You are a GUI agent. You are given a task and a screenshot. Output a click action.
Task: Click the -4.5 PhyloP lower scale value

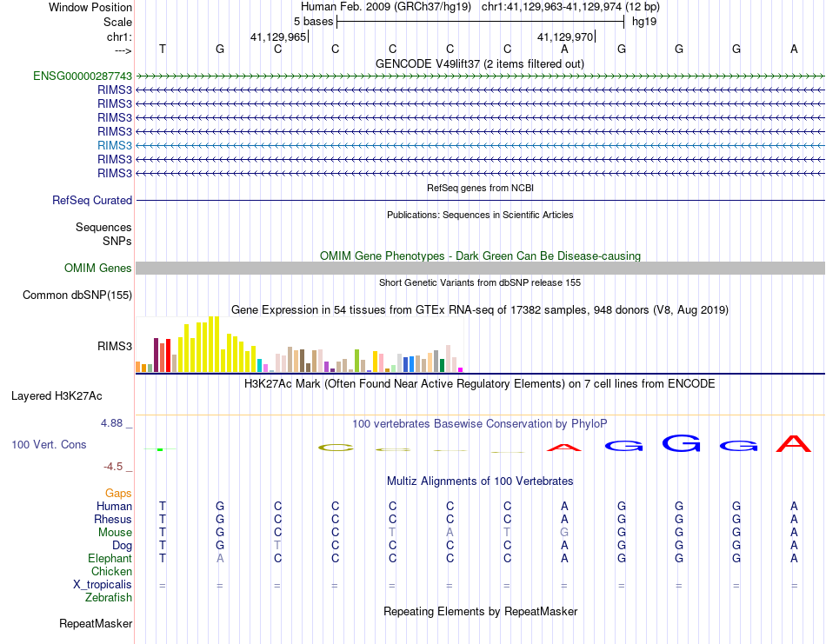coord(113,467)
